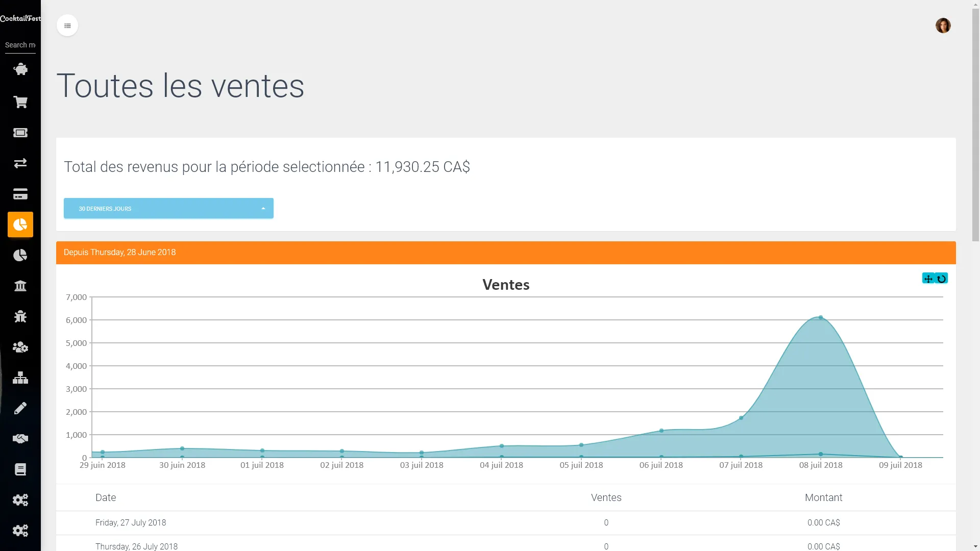
Task: Open the handshake sidebar icon
Action: pos(20,439)
